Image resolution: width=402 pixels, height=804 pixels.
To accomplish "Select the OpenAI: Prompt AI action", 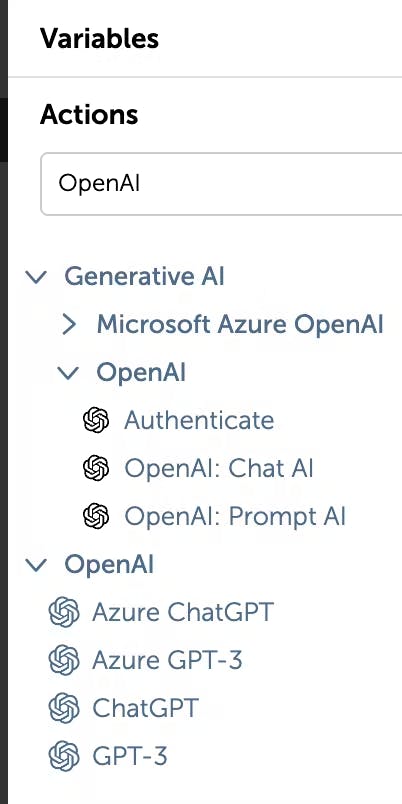I will 235,516.
